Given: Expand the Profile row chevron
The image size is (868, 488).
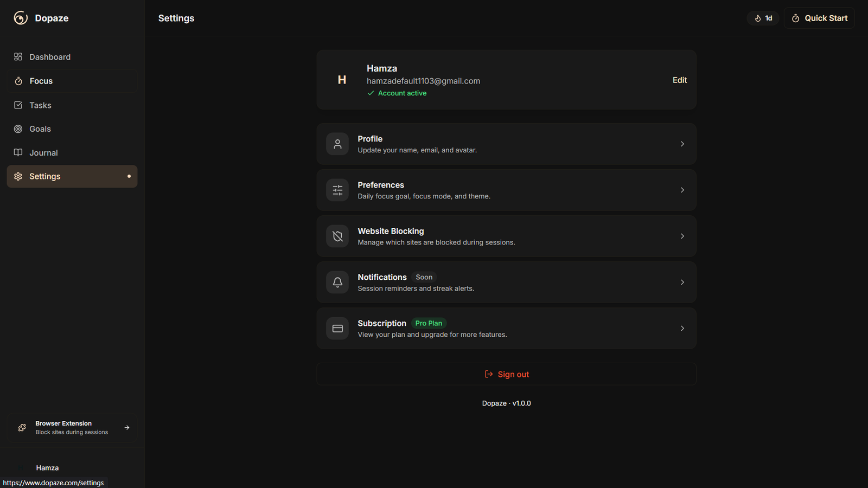Looking at the screenshot, I should pos(682,144).
